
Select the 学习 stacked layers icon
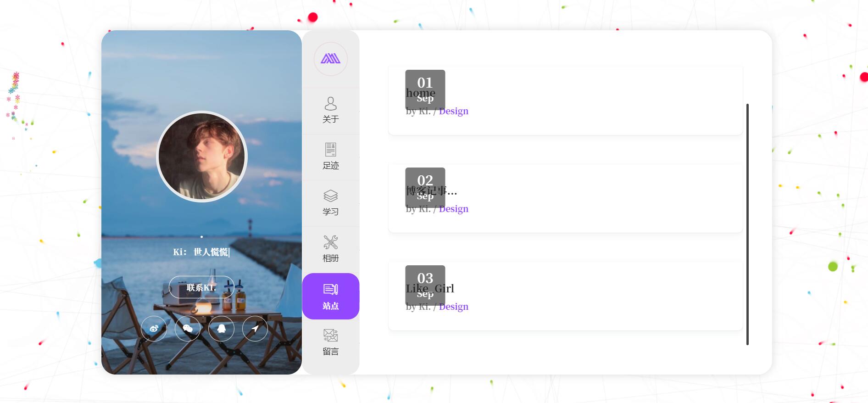click(x=330, y=203)
